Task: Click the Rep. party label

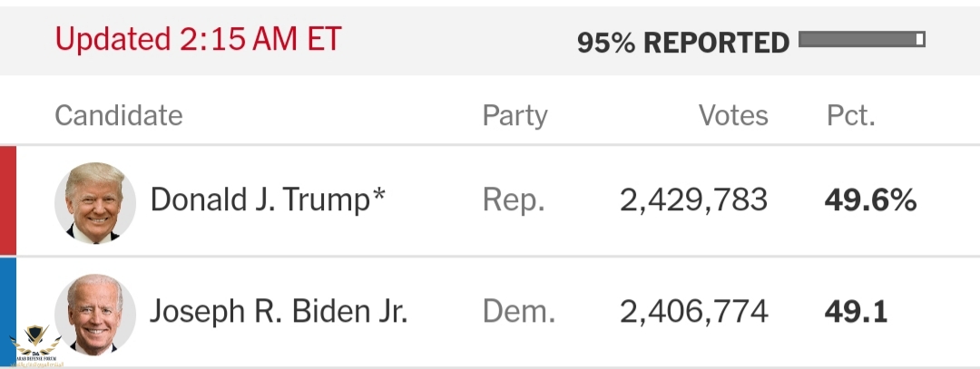Action: 514,201
